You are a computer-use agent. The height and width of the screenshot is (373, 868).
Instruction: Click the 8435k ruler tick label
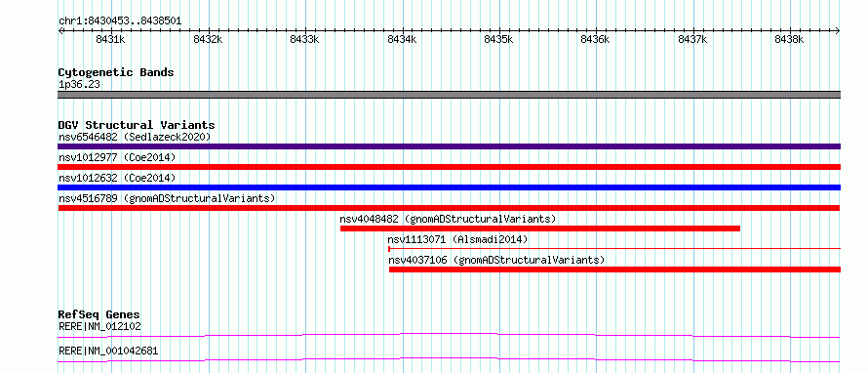tap(498, 39)
